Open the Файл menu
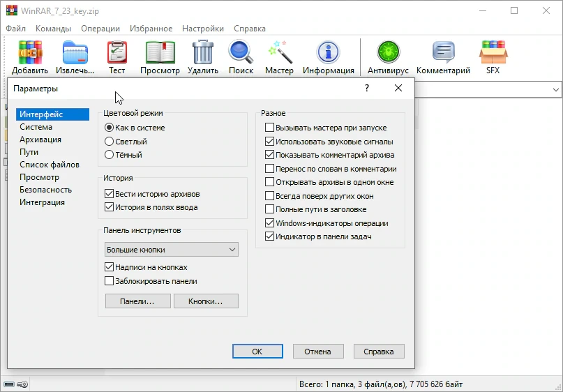Viewport: 563px width, 392px height. point(16,29)
